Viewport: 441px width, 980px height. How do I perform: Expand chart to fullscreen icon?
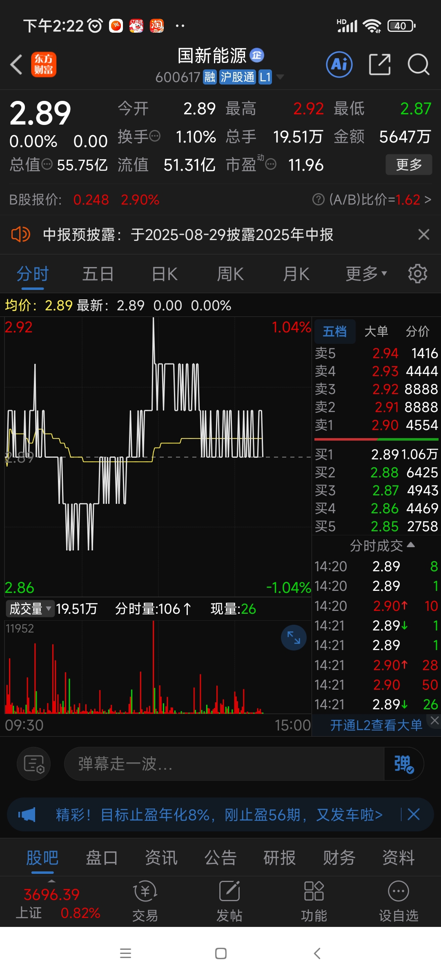coord(294,638)
